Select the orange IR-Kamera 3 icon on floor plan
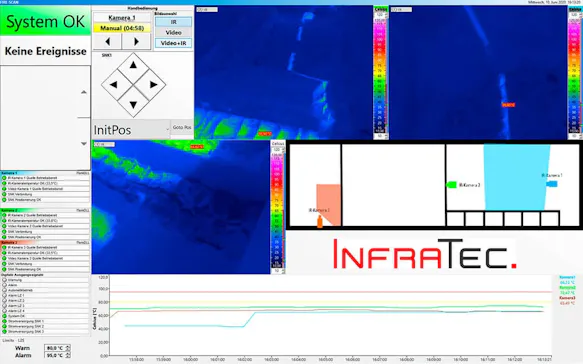583x364 pixels. point(319,222)
